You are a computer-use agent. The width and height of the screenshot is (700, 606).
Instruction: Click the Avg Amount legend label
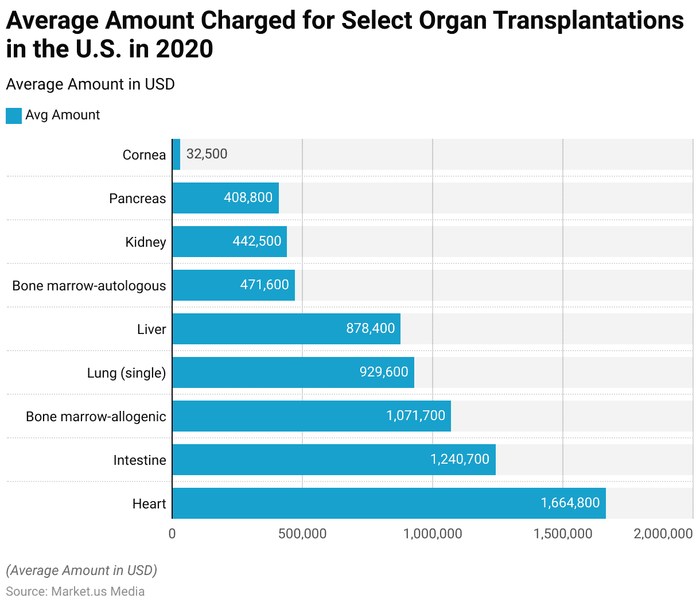[63, 115]
